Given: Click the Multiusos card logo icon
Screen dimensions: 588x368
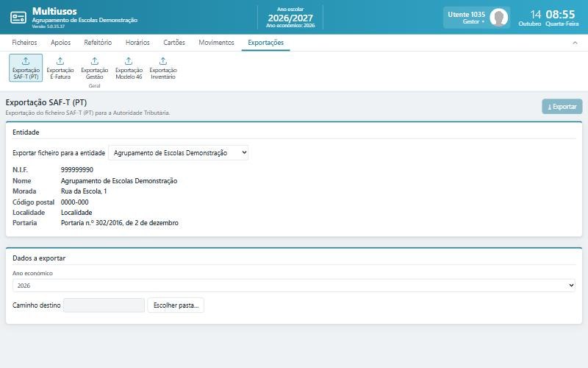Looking at the screenshot, I should (x=18, y=17).
